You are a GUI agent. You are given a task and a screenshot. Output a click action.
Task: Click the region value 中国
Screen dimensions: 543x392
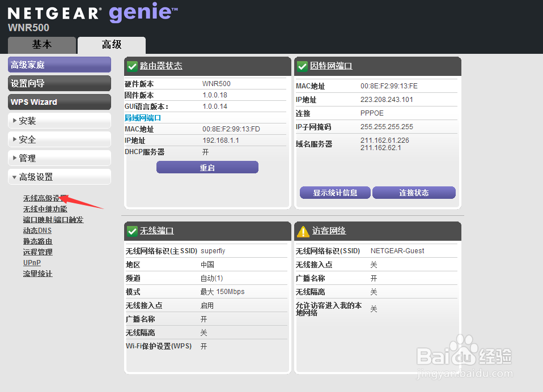pyautogui.click(x=207, y=265)
